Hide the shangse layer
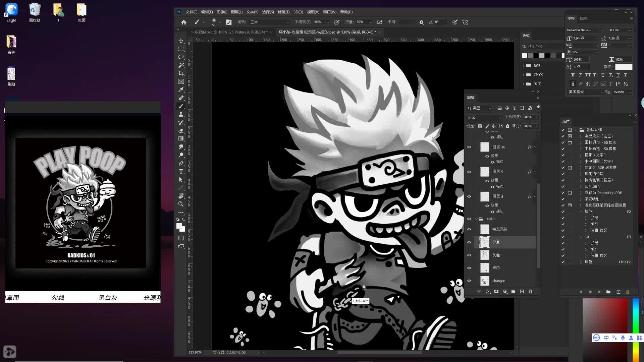Image resolution: width=644 pixels, height=362 pixels. [469, 281]
